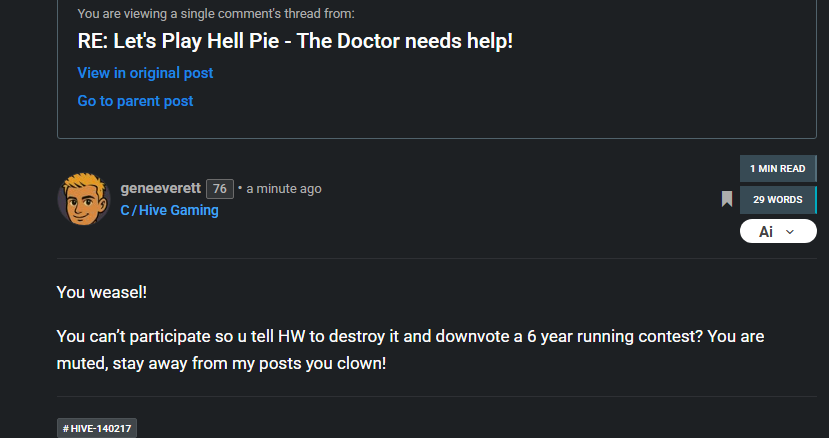
Task: Click the "View in original post" link
Action: click(x=145, y=73)
